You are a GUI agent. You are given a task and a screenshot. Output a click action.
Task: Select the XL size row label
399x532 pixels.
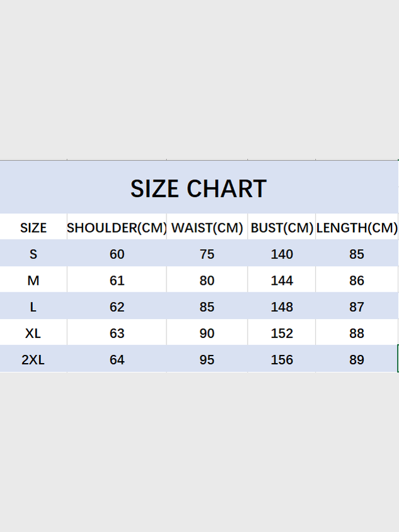[33, 333]
